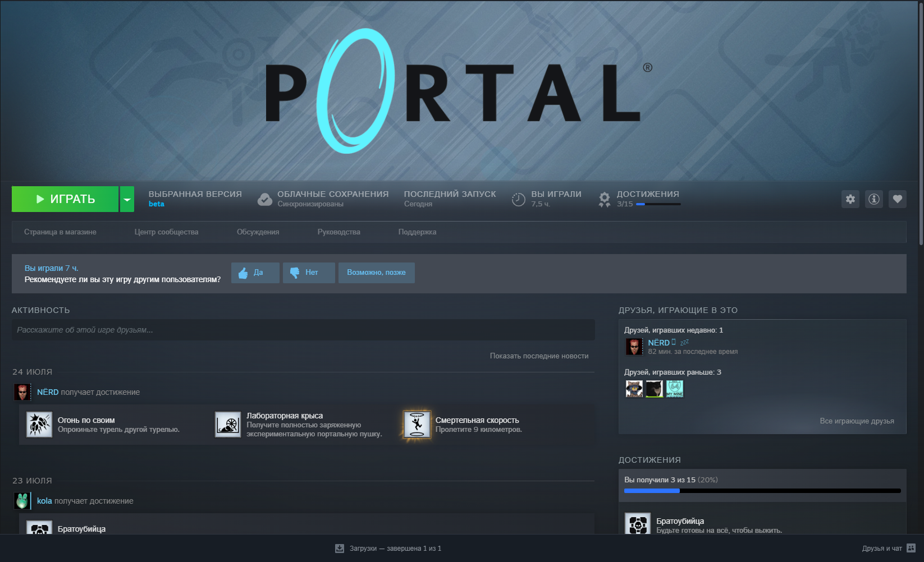Click the Смертельная скорость achievement icon
The image size is (924, 562).
[417, 425]
